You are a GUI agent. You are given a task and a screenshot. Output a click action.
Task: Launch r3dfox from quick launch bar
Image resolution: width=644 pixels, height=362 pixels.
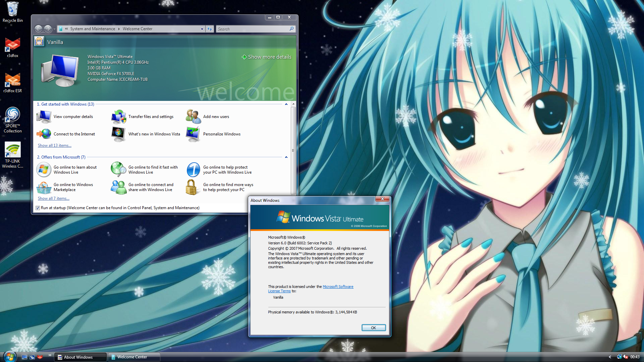click(x=40, y=357)
